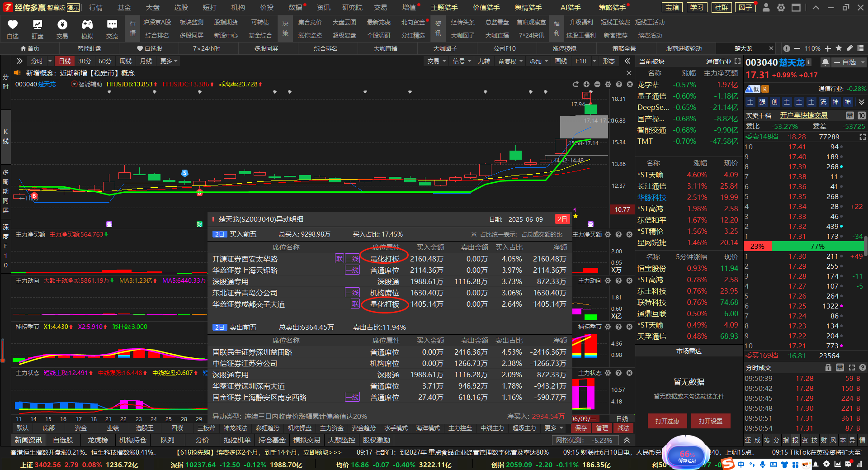Screen dimensions: 868x470
Task: Open the 行情 top menu
Action: click(x=95, y=7)
